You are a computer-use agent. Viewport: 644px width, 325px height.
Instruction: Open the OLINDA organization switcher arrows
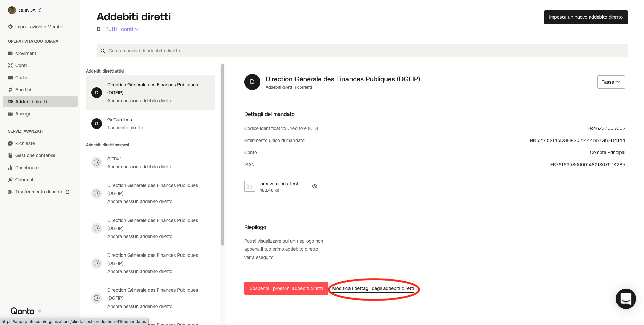coord(40,10)
